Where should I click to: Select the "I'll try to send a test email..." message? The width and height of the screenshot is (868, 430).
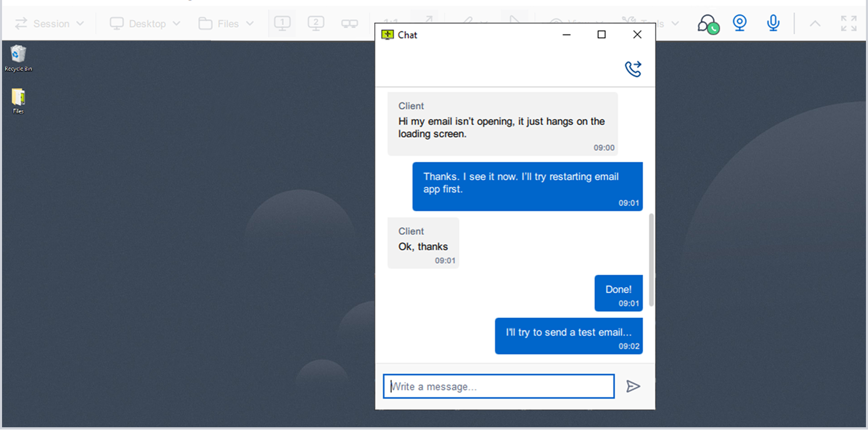tap(569, 336)
